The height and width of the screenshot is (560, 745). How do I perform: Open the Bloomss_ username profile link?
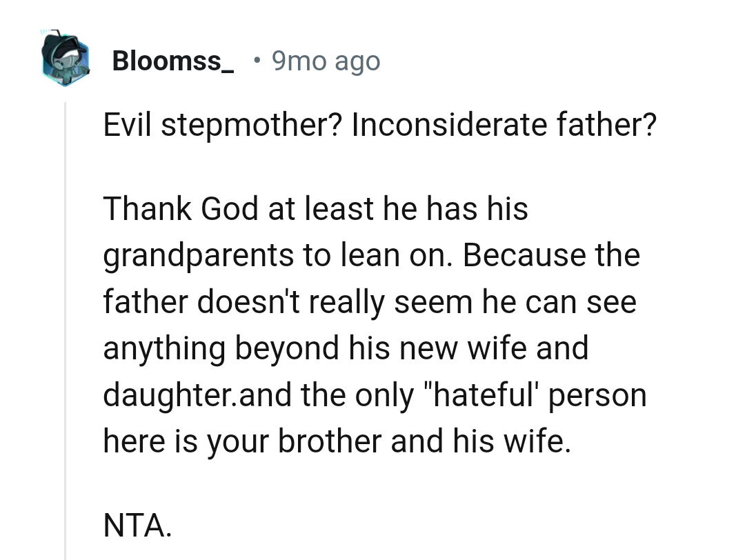172,61
